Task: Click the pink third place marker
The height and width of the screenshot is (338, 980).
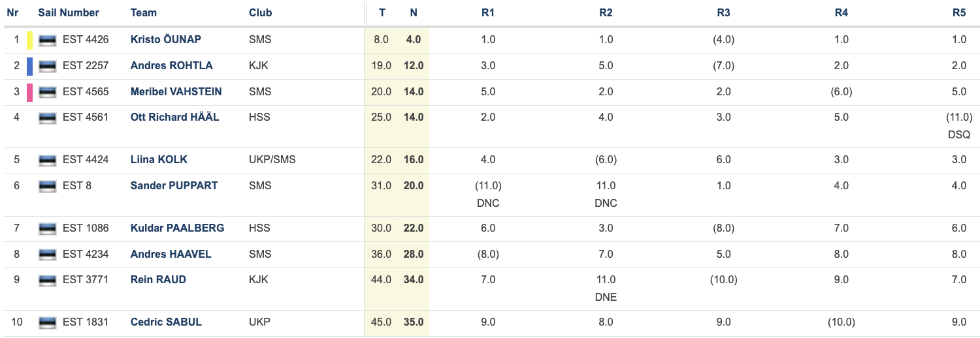Action: pyautogui.click(x=29, y=93)
